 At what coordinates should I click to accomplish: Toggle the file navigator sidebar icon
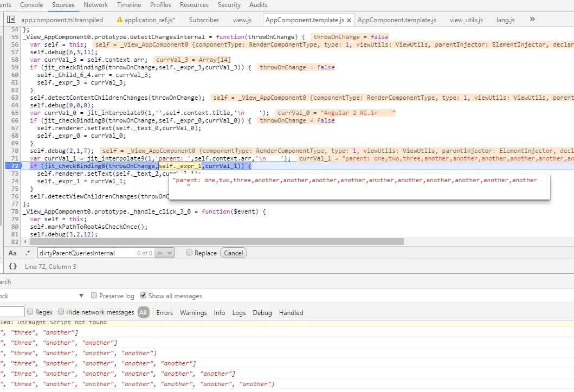click(11, 20)
